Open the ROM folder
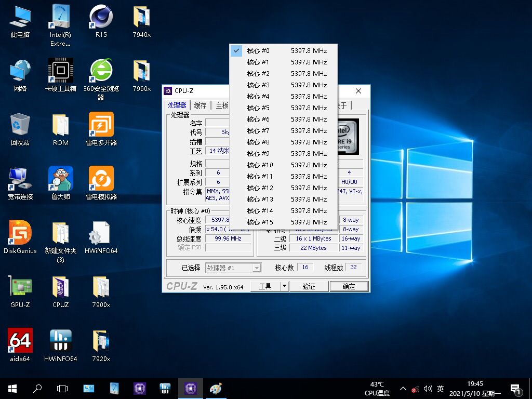532x399 pixels. click(60, 129)
